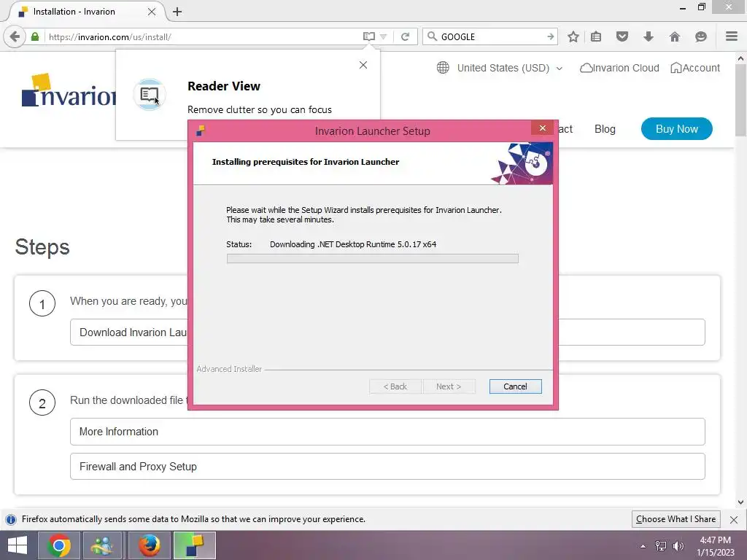Click the installer download progress bar
The height and width of the screenshot is (560, 747).
pyautogui.click(x=373, y=259)
